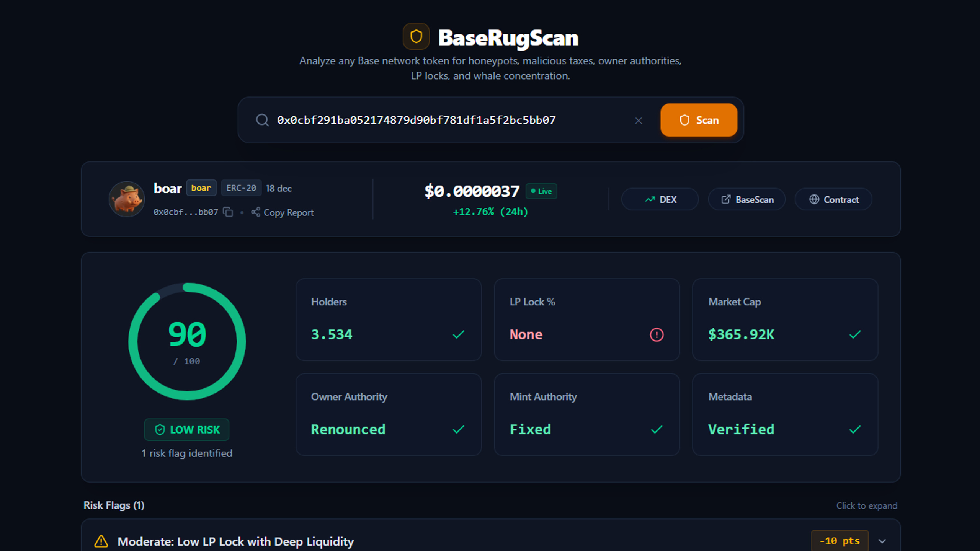The image size is (980, 551).
Task: Click the $0.0000037 price value
Action: click(472, 191)
